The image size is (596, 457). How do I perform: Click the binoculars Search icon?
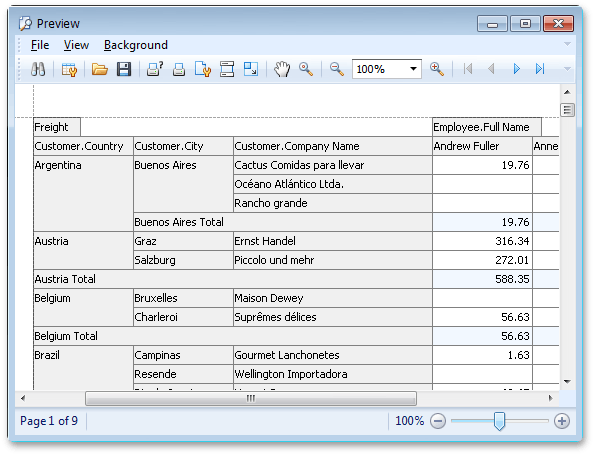38,69
